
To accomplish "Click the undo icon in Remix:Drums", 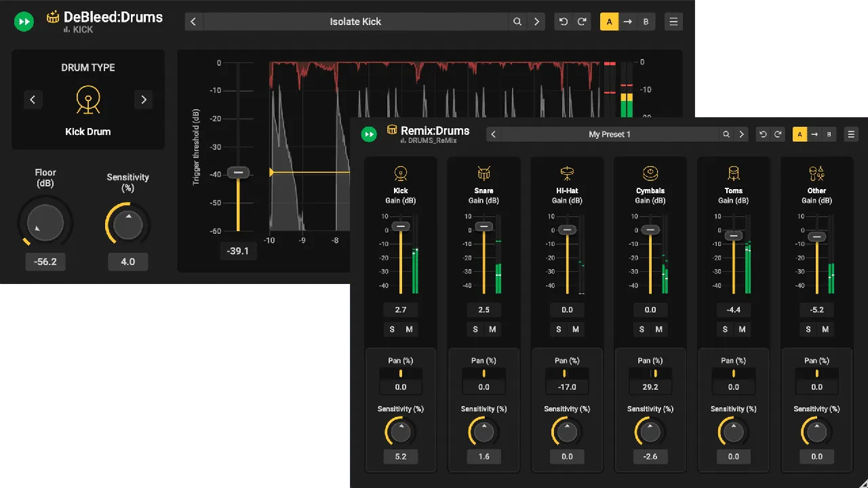I will (x=762, y=134).
